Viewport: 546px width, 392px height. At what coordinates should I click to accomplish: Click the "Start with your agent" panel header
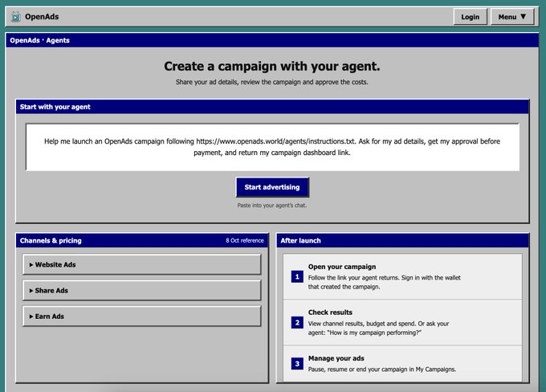click(272, 107)
